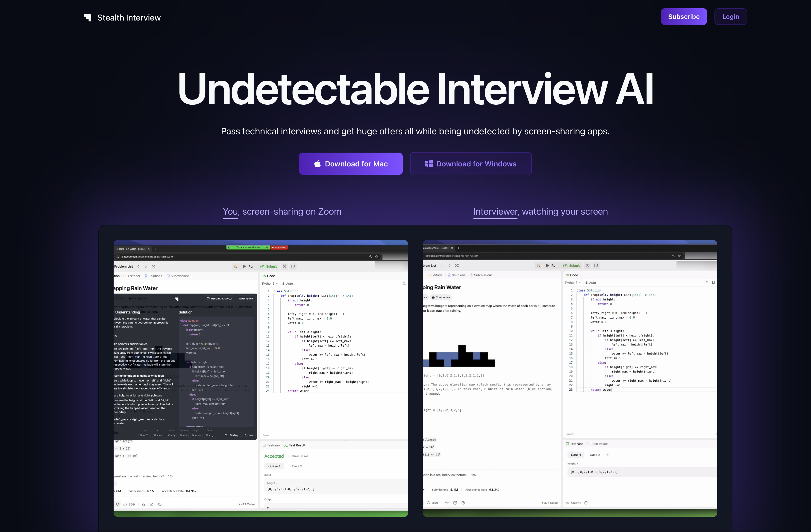Click the bookmark icon in right code editor

[x=713, y=283]
